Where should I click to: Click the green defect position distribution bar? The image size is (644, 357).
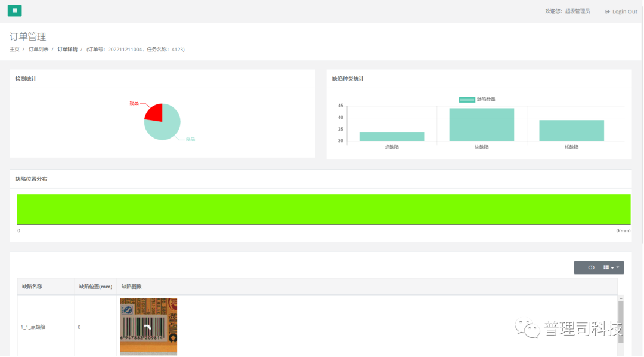pos(324,209)
